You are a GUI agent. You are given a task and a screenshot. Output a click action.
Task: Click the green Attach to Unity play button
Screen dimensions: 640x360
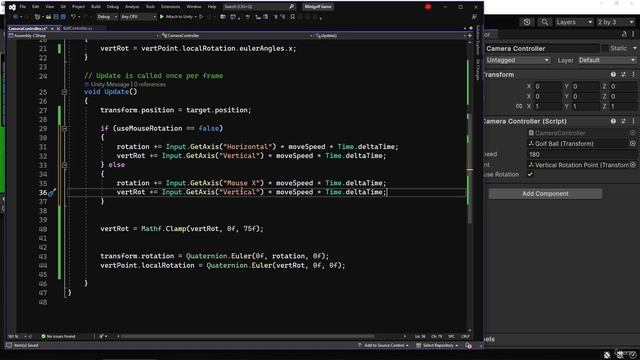tap(162, 17)
